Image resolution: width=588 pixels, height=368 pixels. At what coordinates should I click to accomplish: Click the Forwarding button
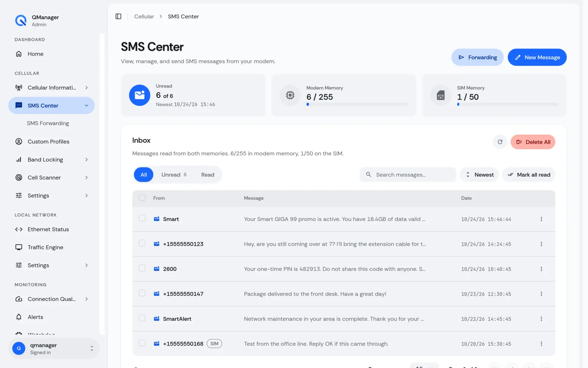click(x=477, y=57)
